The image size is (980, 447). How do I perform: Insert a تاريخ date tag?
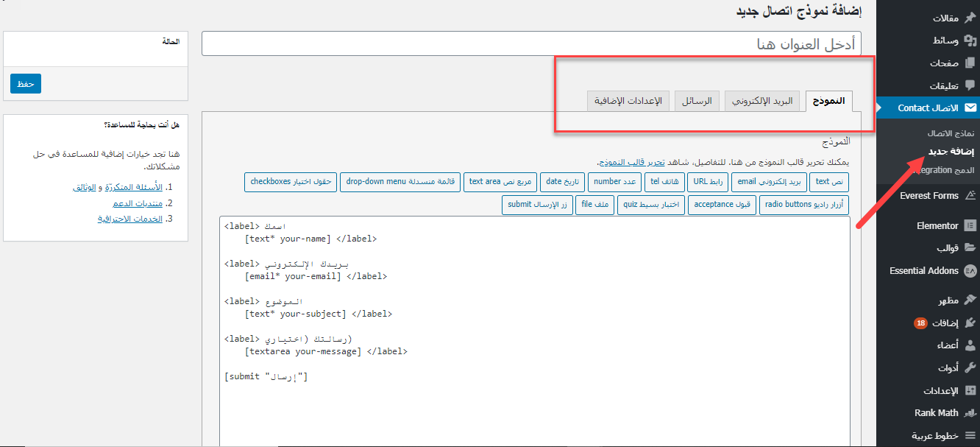tap(562, 182)
